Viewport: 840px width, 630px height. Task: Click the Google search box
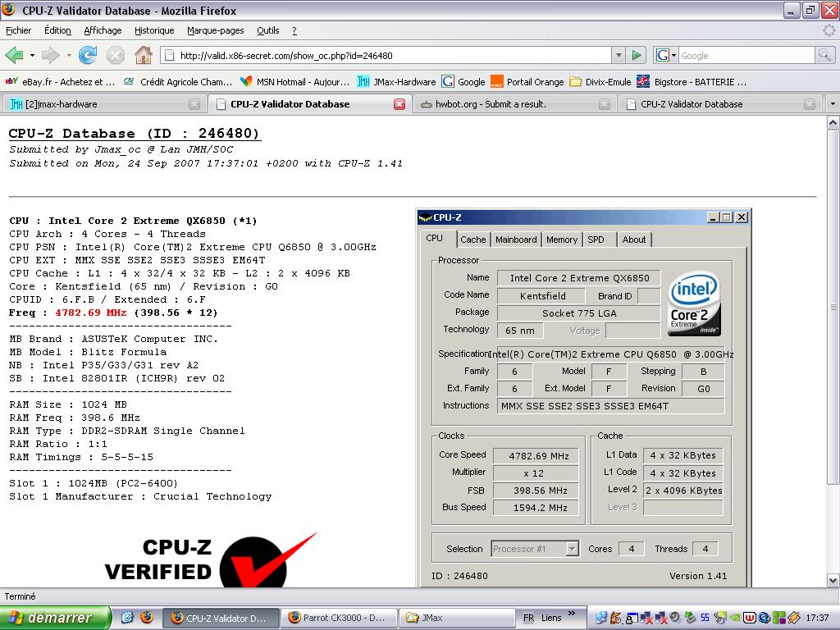[746, 55]
